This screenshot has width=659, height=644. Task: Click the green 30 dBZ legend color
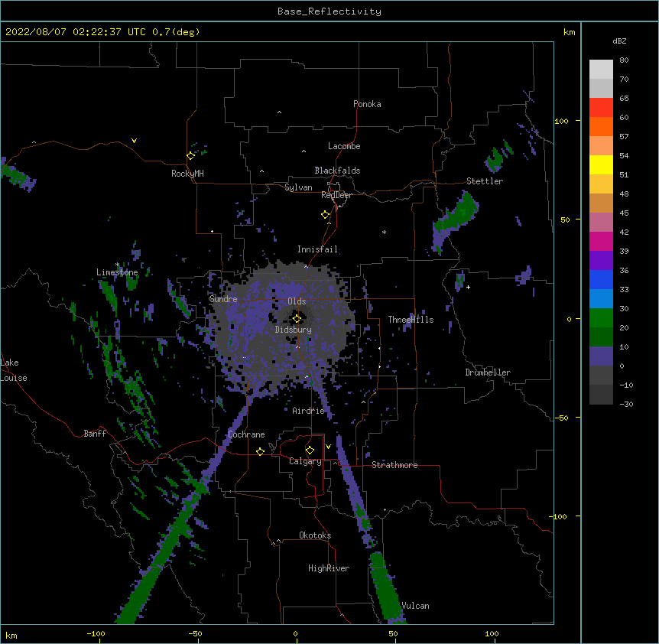(x=601, y=318)
